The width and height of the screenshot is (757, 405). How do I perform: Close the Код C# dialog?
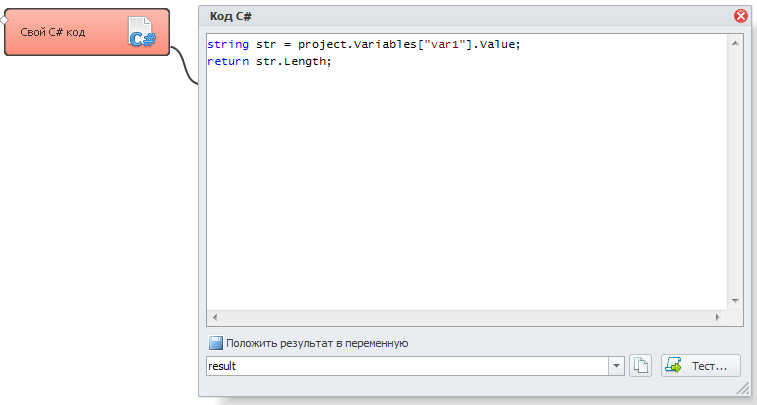click(741, 16)
